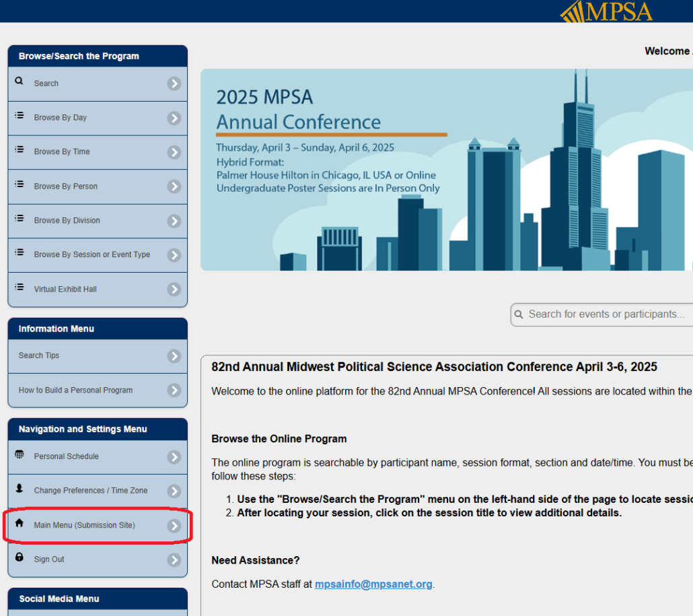Screen dimensions: 693x616
Task: Click the list icon beside Browse By Person
Action: click(x=19, y=184)
